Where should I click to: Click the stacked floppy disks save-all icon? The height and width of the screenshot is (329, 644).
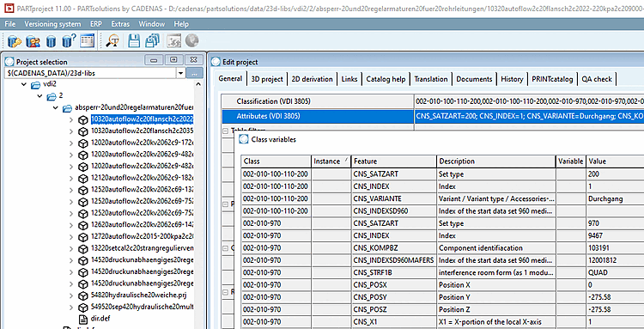[x=152, y=40]
